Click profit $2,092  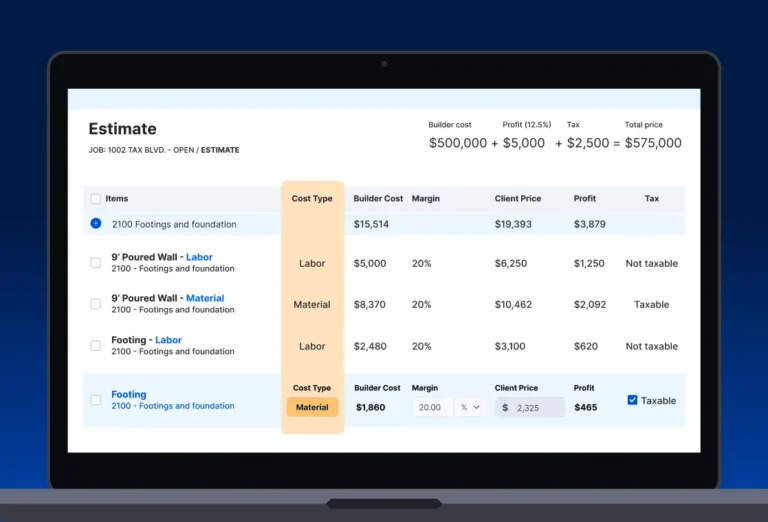(x=590, y=305)
